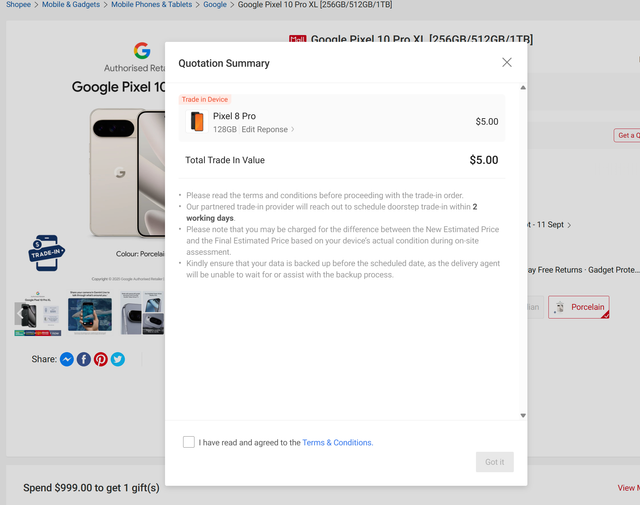Click the dialog scrollbar down arrow
This screenshot has height=505, width=640.
coord(523,416)
